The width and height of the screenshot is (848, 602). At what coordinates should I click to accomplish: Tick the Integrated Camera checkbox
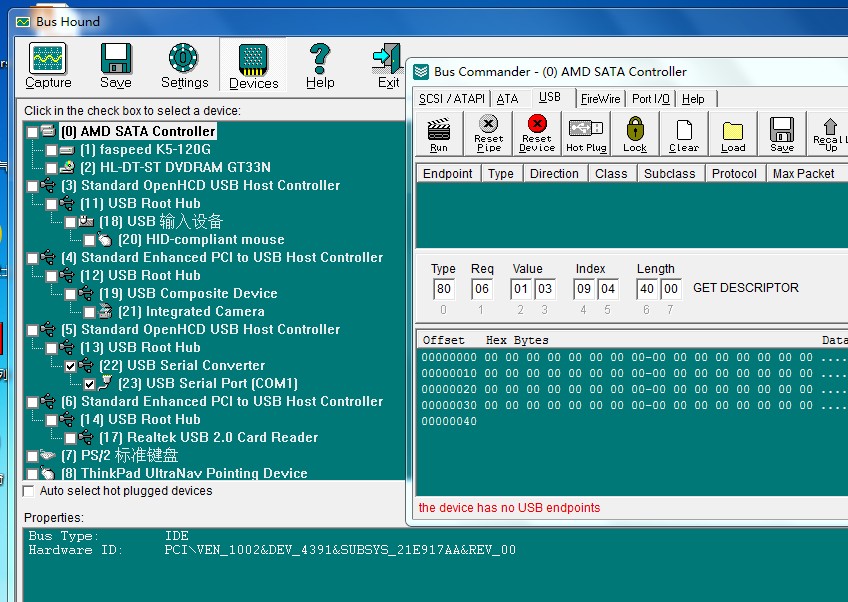pyautogui.click(x=90, y=312)
